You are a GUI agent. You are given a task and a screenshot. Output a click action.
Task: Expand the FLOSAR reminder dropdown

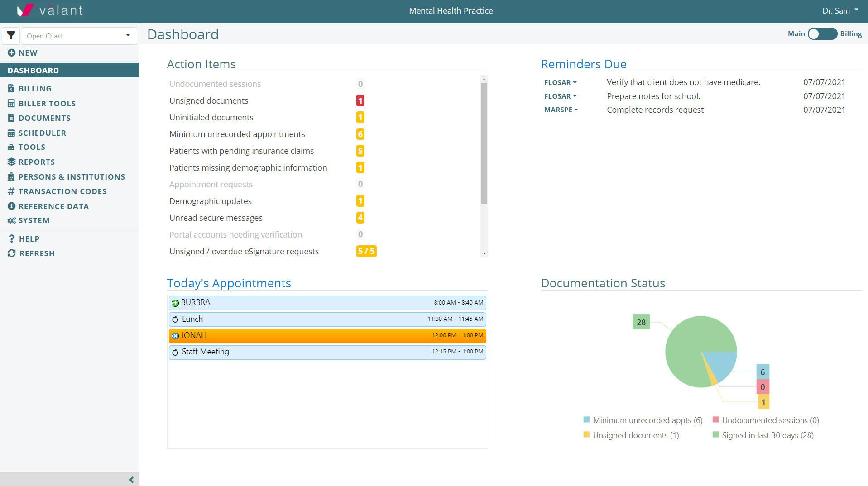pos(560,82)
